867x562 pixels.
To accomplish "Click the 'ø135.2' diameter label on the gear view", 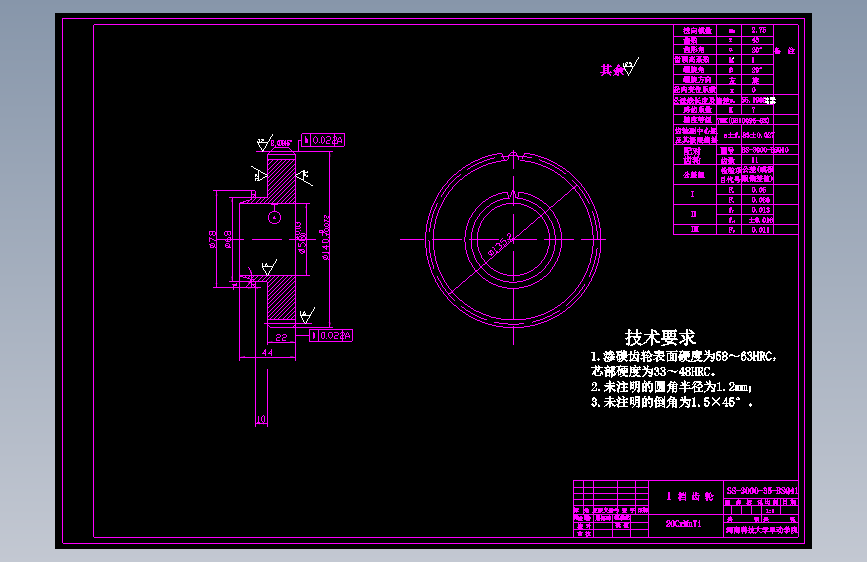I will click(500, 246).
